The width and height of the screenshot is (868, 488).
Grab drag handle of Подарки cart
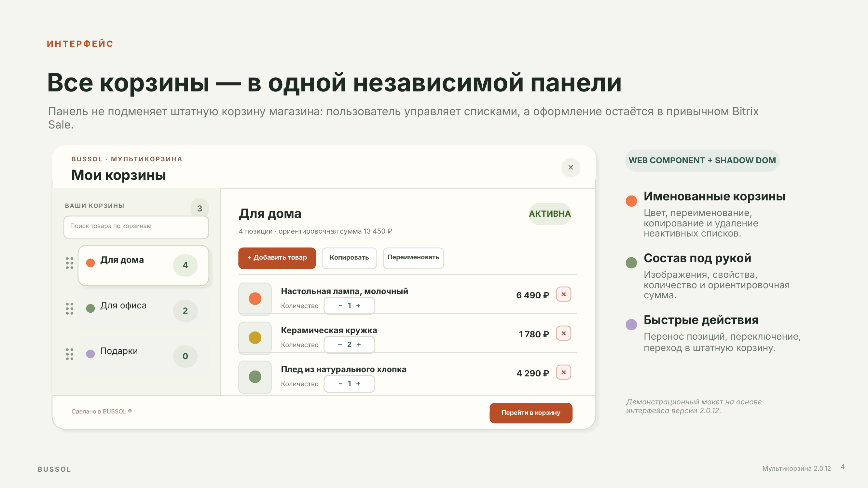coord(69,354)
